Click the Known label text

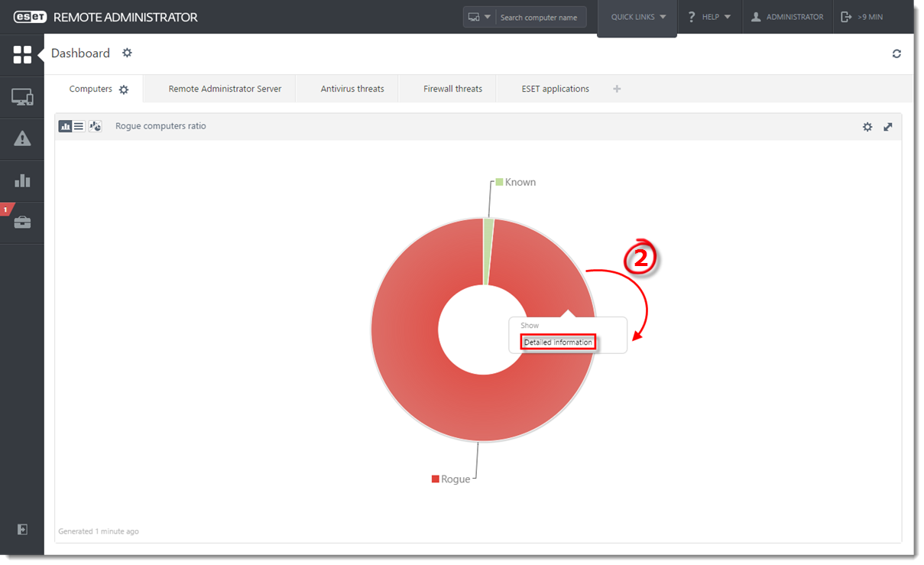[520, 182]
